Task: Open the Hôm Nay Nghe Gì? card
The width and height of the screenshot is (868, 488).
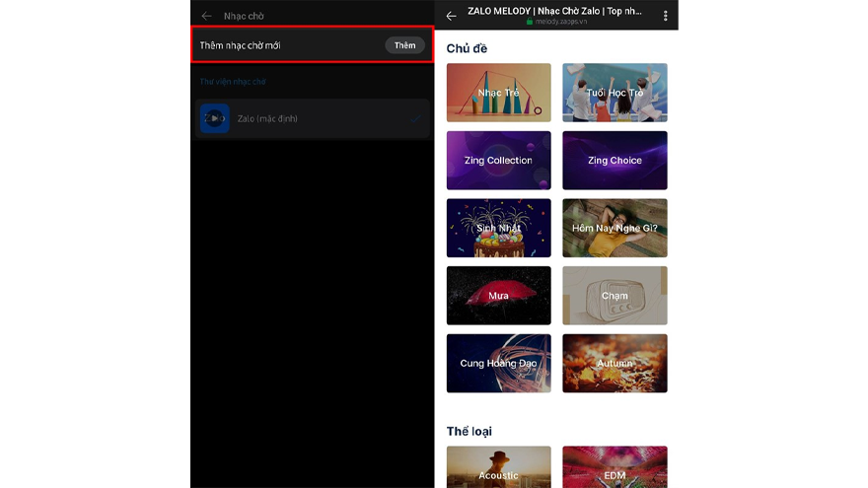Action: coord(615,228)
